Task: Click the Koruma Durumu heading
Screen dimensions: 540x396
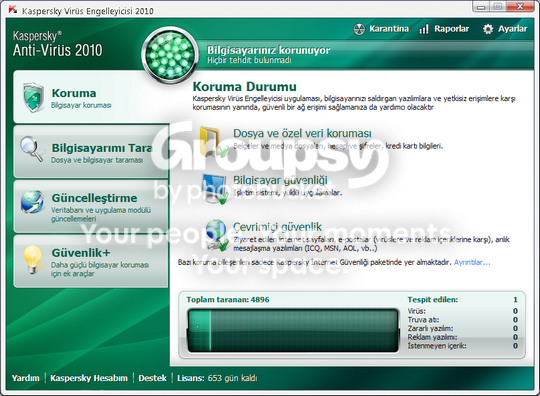Action: 245,86
